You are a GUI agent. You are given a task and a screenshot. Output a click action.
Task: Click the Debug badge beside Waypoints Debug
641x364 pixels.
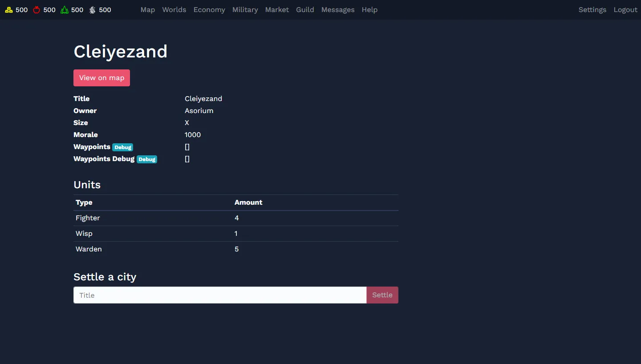[x=147, y=159]
